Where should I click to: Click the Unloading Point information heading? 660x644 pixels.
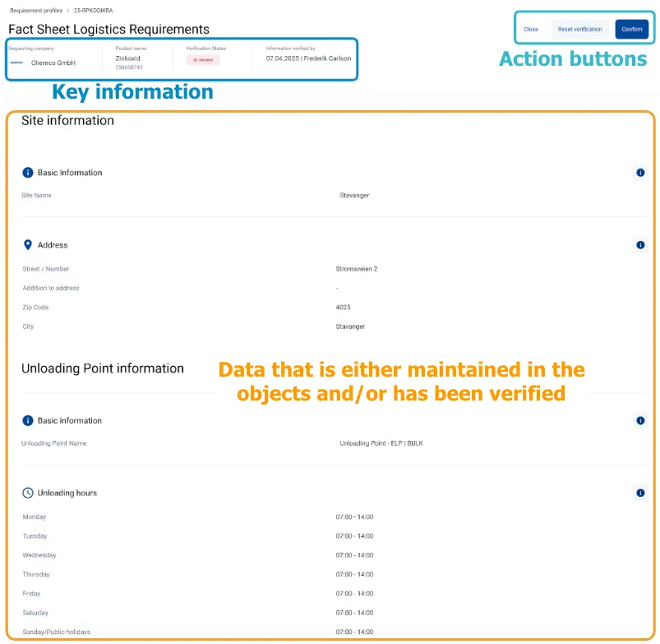point(103,368)
